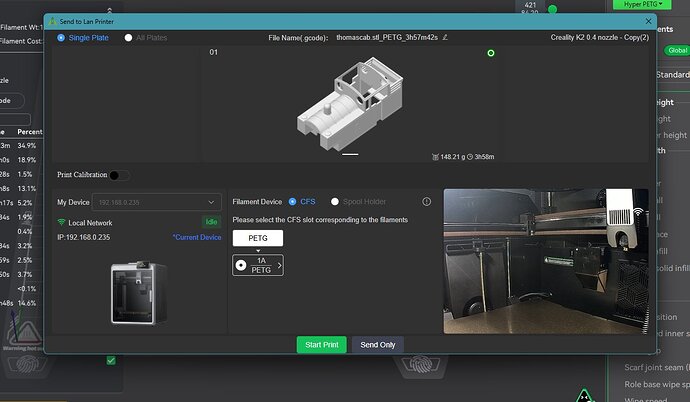Click the Idle status badge
This screenshot has width=690, height=402.
pyautogui.click(x=211, y=222)
